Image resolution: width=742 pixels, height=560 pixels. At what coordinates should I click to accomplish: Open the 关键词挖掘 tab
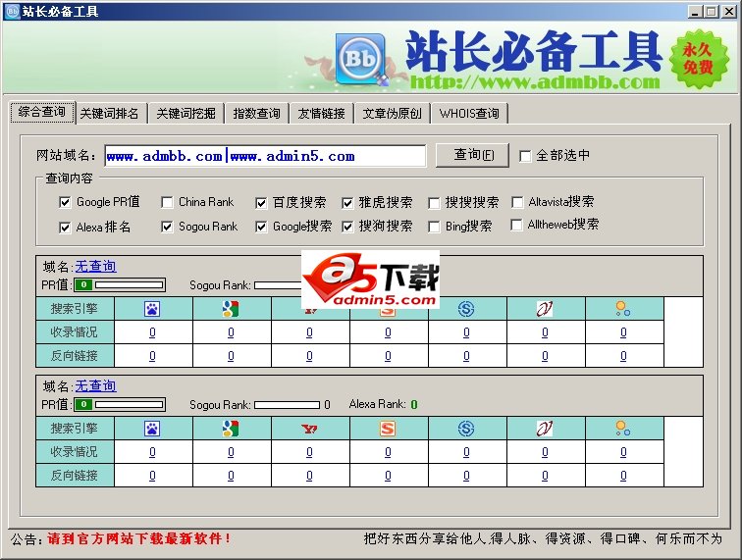(185, 114)
